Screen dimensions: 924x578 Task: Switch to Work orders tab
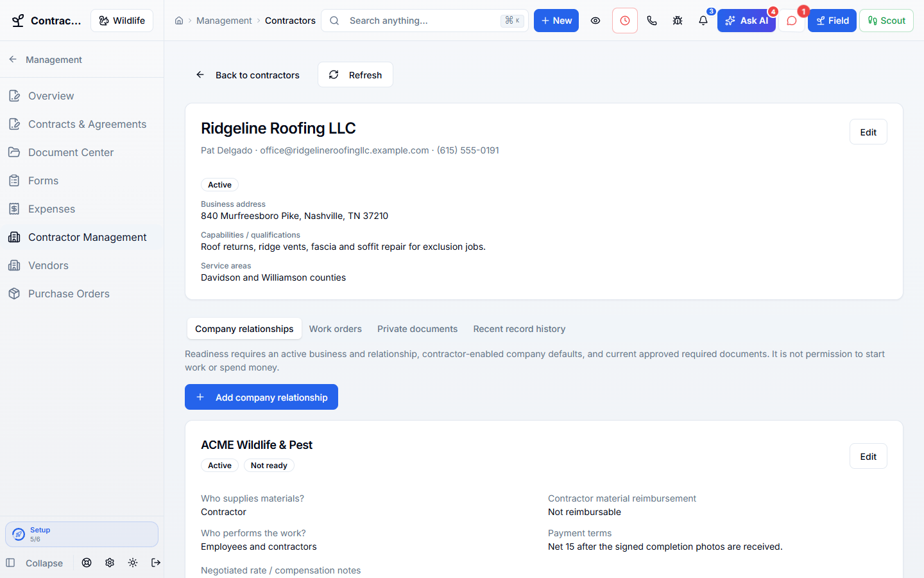coord(336,329)
